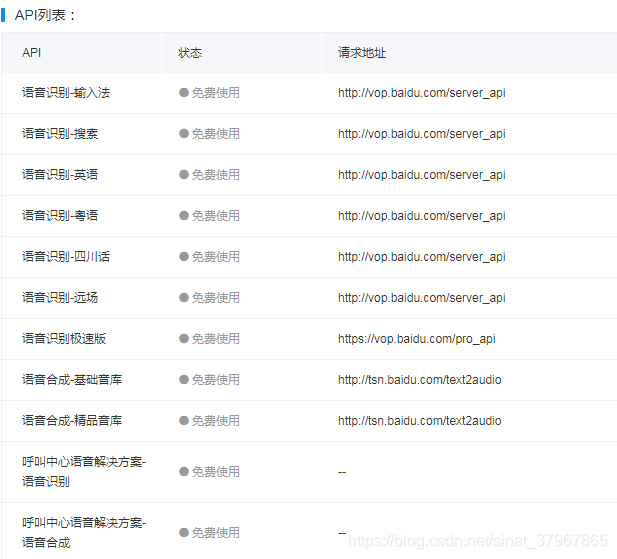617x559 pixels.
Task: Click 免费使用 status for 语音识别-粤语
Action: click(209, 216)
